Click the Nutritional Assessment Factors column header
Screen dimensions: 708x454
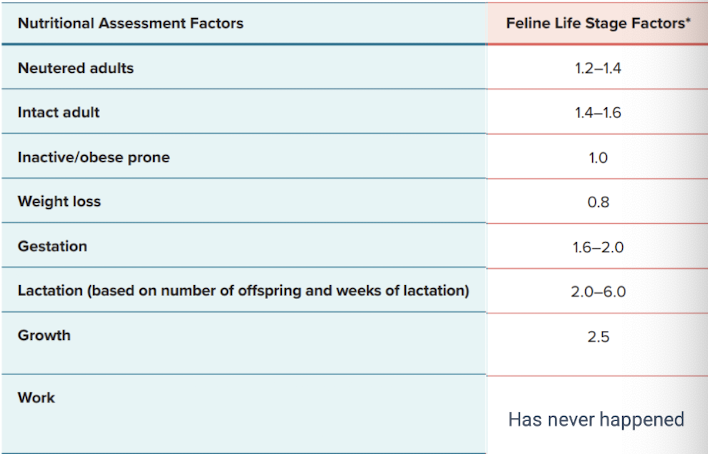tap(130, 23)
